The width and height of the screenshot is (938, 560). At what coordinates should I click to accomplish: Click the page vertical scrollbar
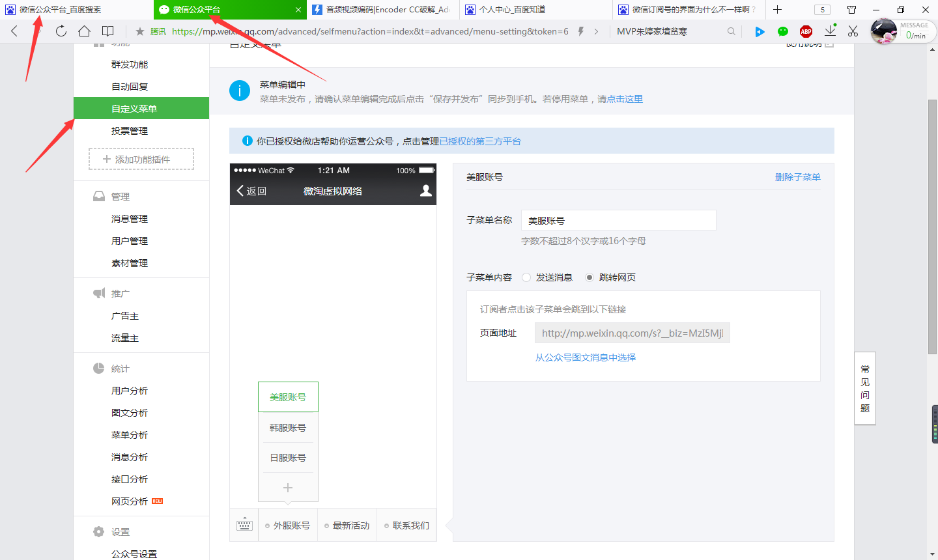[932, 228]
